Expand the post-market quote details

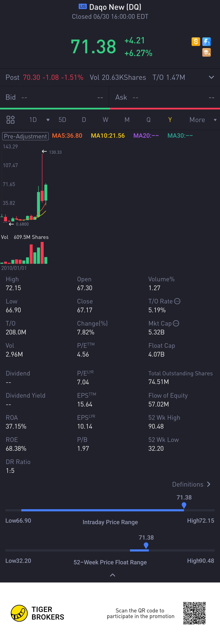coord(211,77)
